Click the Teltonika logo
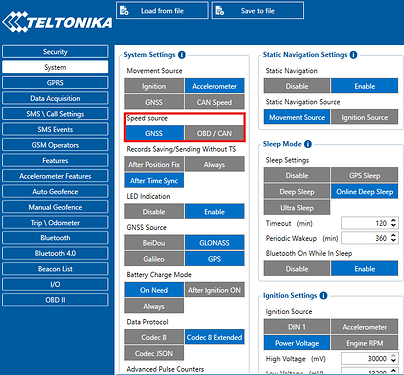 coord(57,22)
